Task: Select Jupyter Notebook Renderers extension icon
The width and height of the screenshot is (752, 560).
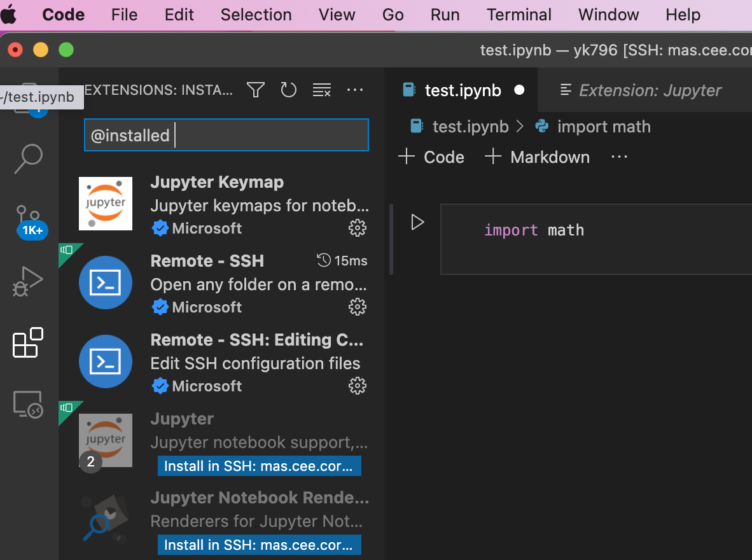Action: click(106, 519)
